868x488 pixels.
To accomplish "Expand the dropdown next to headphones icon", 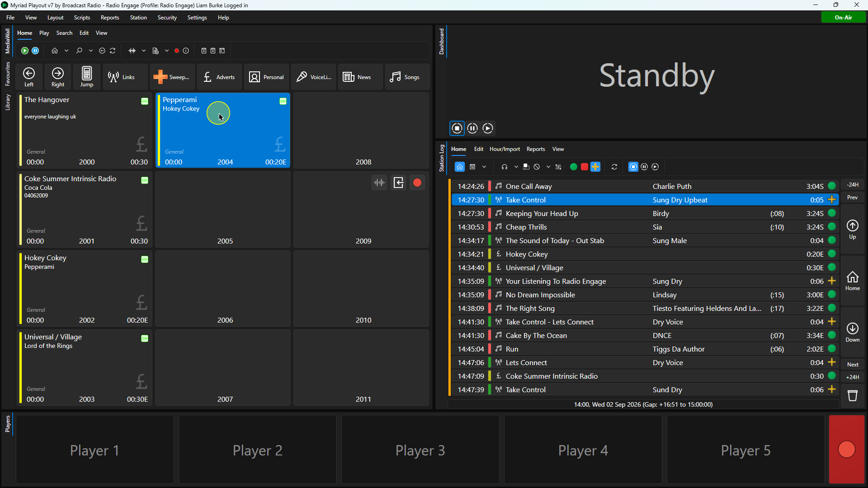I will pos(516,167).
